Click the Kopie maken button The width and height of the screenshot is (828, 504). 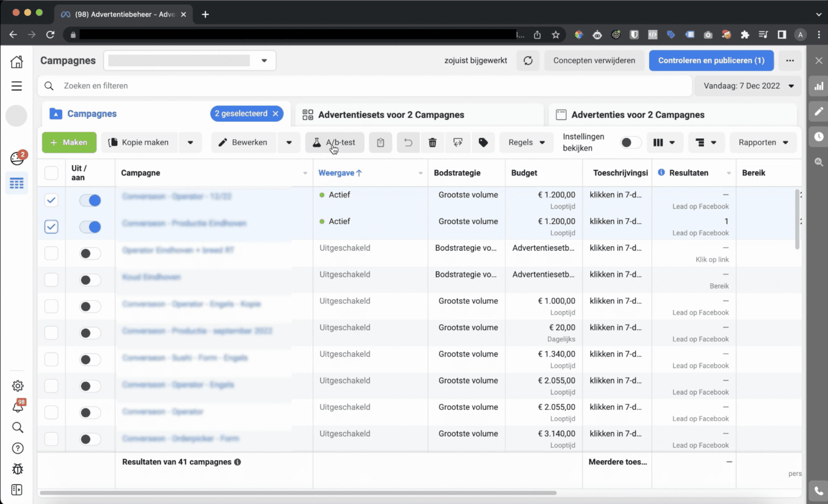pyautogui.click(x=139, y=142)
